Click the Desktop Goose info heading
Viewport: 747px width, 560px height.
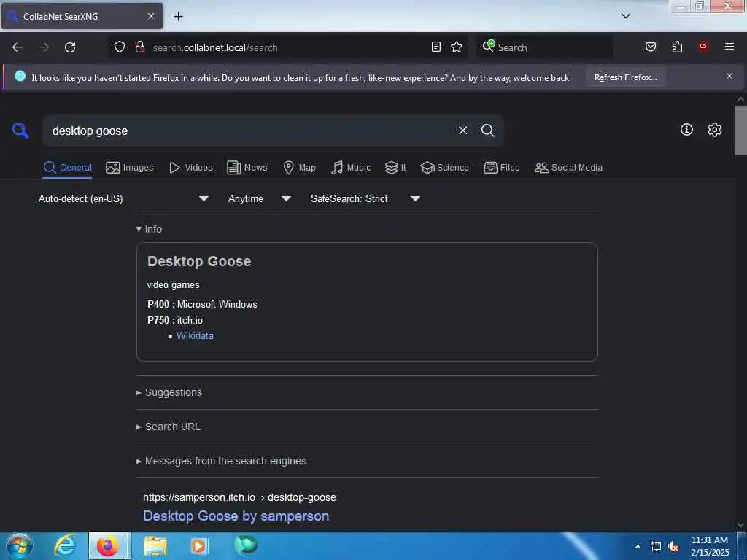(199, 261)
